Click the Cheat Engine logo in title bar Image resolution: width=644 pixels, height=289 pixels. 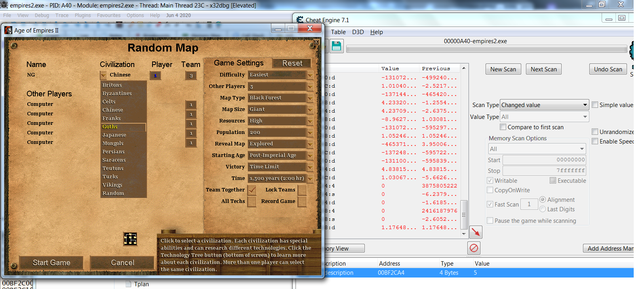coord(300,20)
